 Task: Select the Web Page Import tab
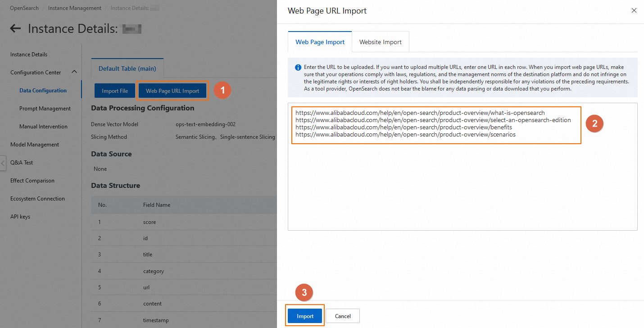(320, 42)
